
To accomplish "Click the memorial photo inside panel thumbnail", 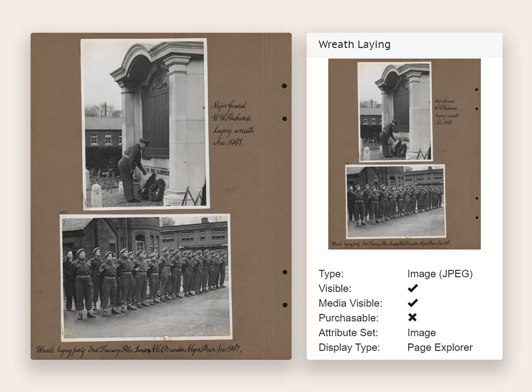I will [395, 112].
